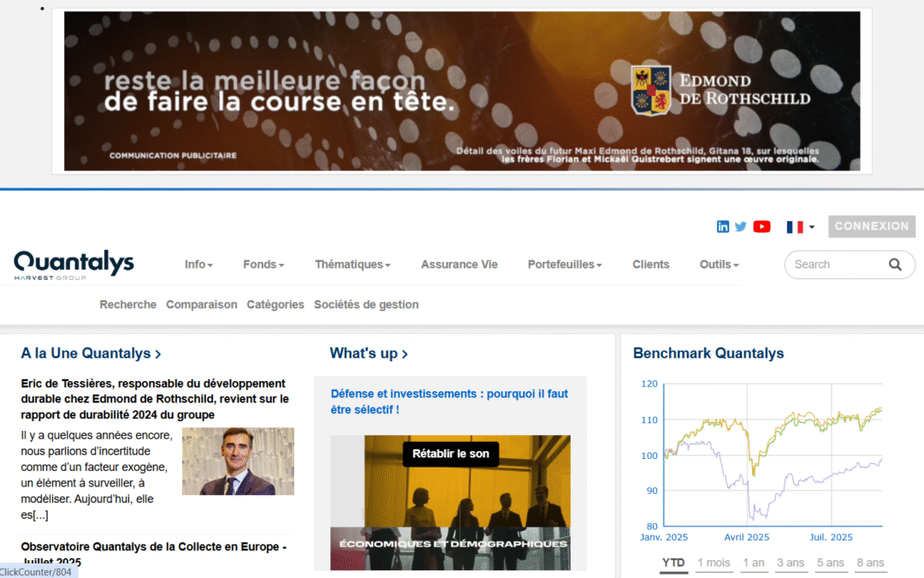
Task: Select the 3 ans period tab
Action: [x=791, y=563]
